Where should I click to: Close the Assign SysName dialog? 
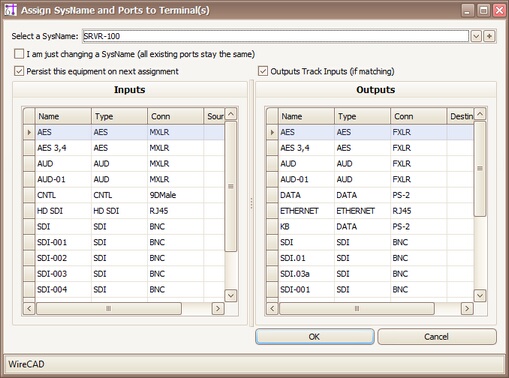(499, 10)
